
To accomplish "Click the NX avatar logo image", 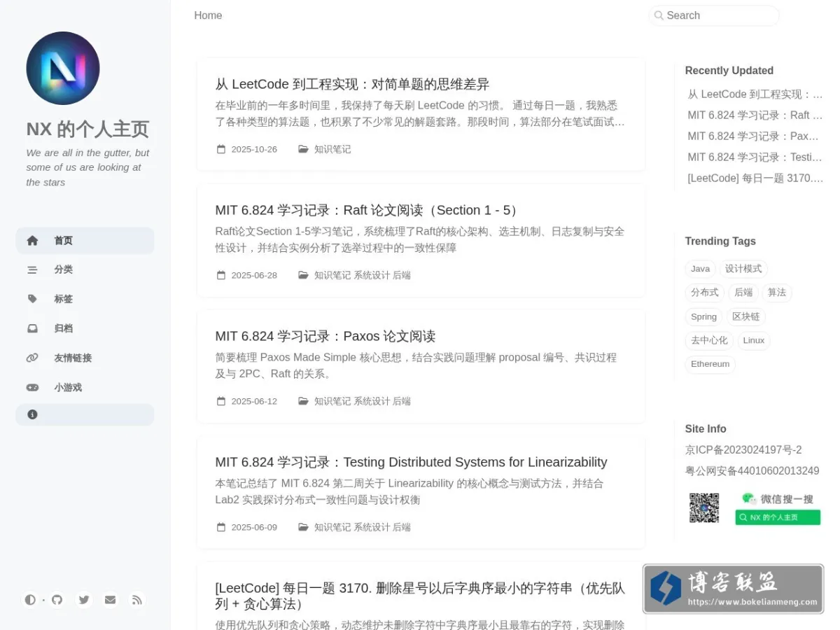I will [63, 68].
